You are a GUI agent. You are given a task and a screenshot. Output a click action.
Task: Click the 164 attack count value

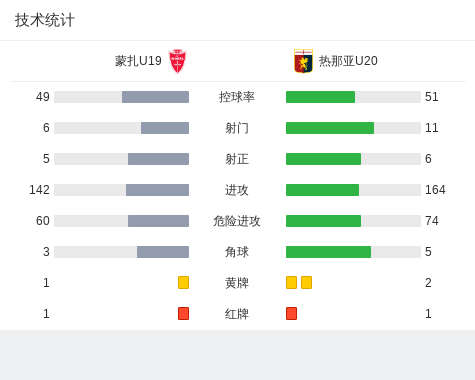click(435, 190)
